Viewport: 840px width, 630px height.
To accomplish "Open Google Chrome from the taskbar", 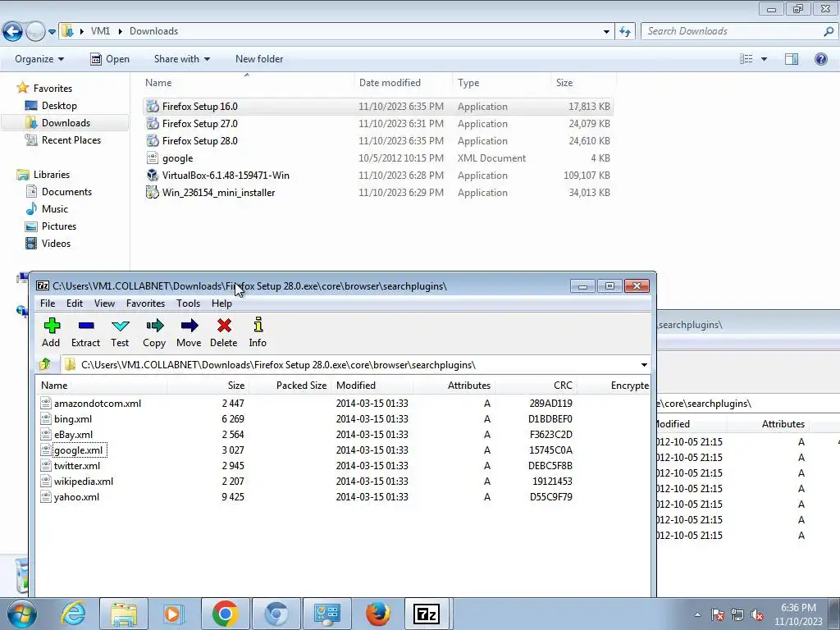I will 226,614.
